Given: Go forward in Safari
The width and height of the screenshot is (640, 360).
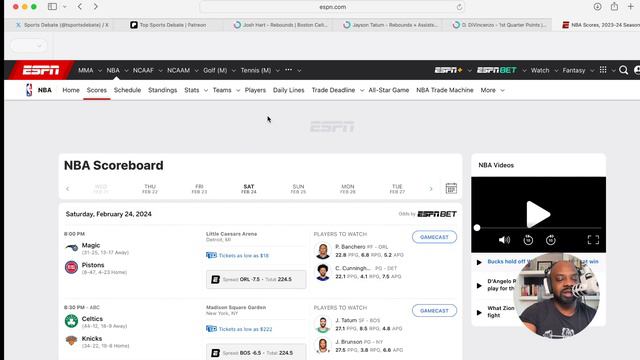Looking at the screenshot, I should [x=96, y=7].
